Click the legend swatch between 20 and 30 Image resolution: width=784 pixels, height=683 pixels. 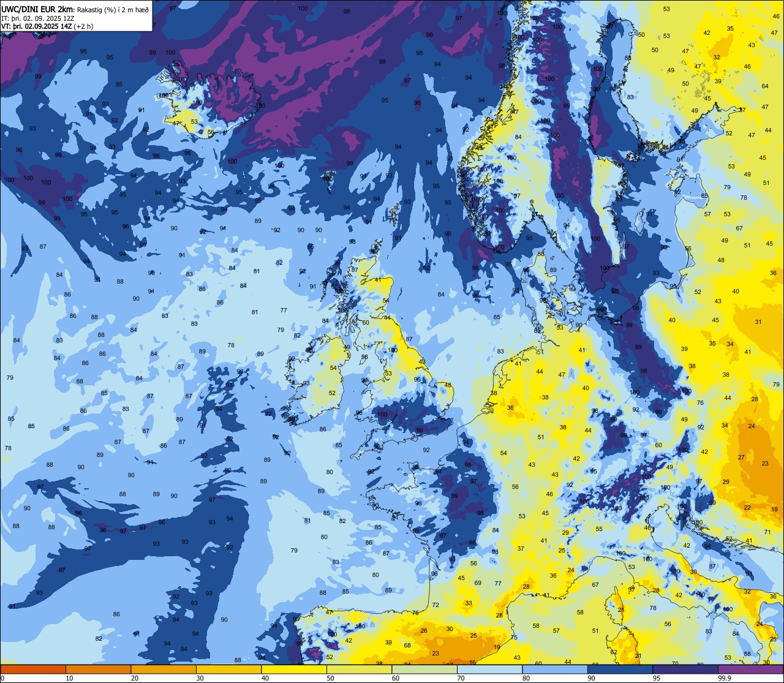(164, 669)
